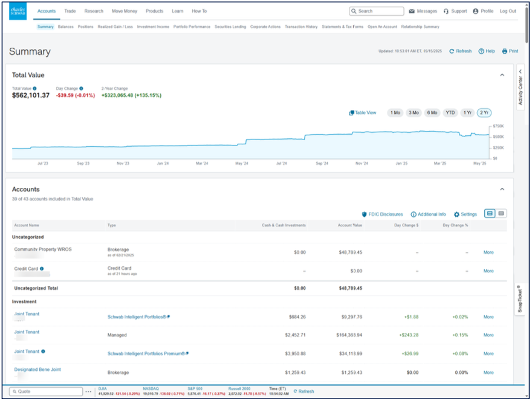Viewport: 532px width, 401px height.
Task: Go to Transaction History tab
Action: tap(301, 27)
